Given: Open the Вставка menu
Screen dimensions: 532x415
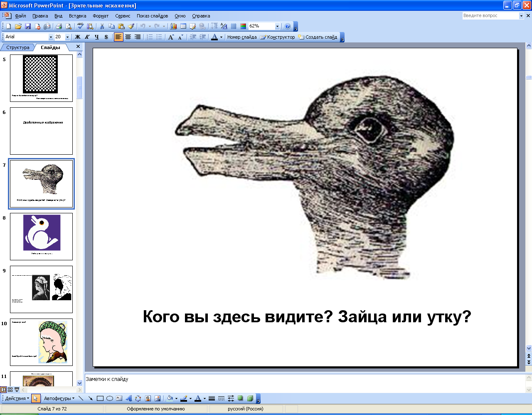Looking at the screenshot, I should click(x=78, y=16).
